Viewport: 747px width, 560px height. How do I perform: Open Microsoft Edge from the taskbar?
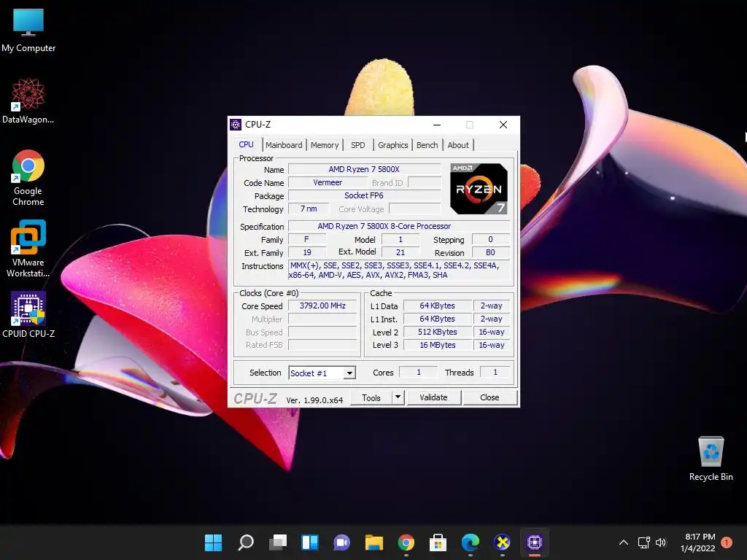point(471,542)
